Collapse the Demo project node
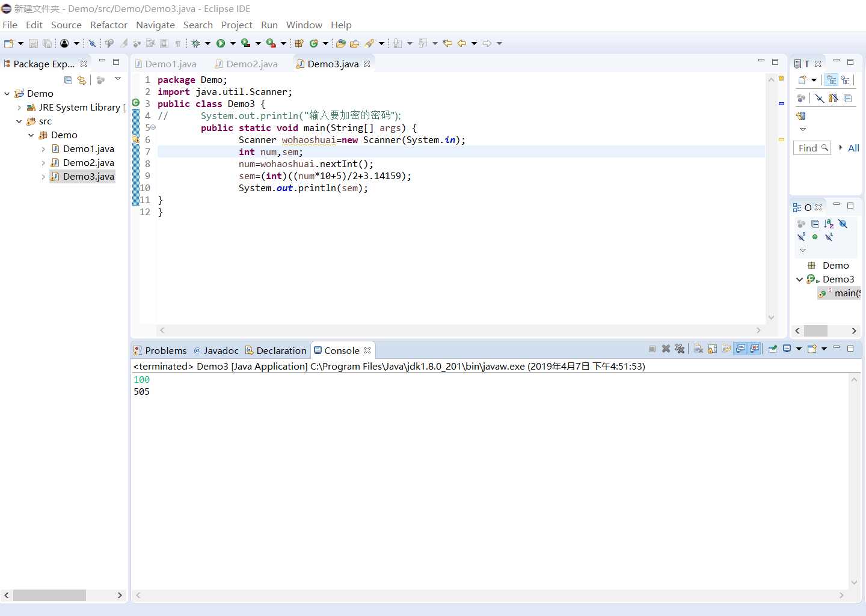Image resolution: width=866 pixels, height=616 pixels. tap(7, 94)
